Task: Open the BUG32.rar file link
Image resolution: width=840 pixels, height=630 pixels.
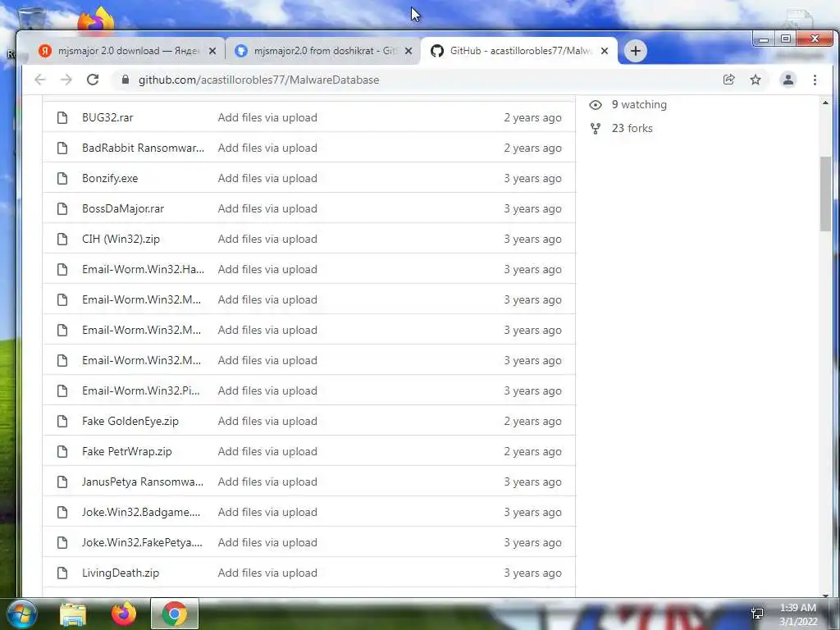Action: [x=107, y=117]
